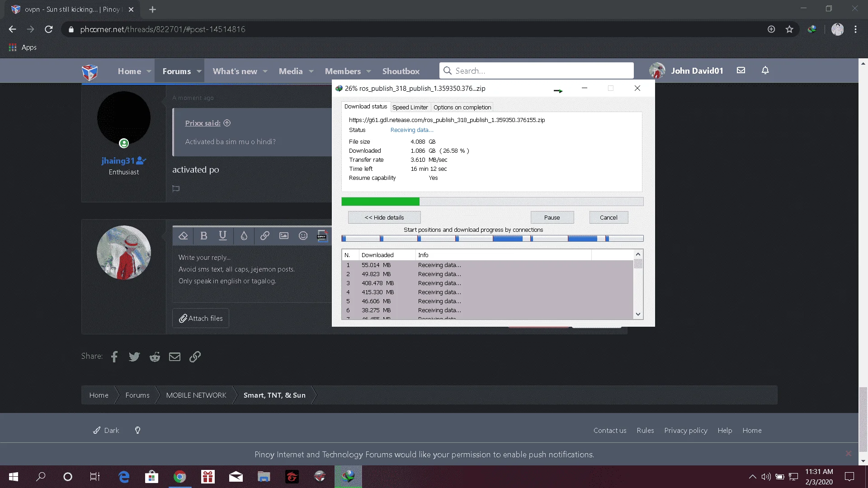The image size is (868, 488).
Task: Switch to the Options on completion tab
Action: point(462,107)
